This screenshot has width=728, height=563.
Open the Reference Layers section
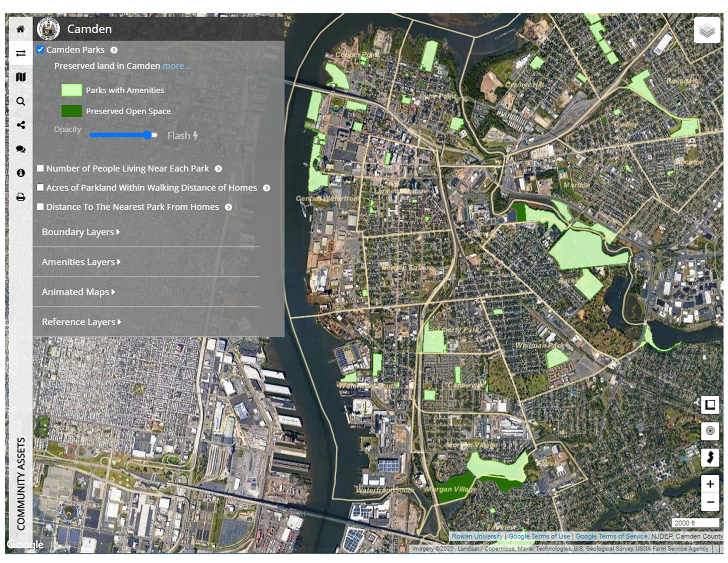point(81,322)
